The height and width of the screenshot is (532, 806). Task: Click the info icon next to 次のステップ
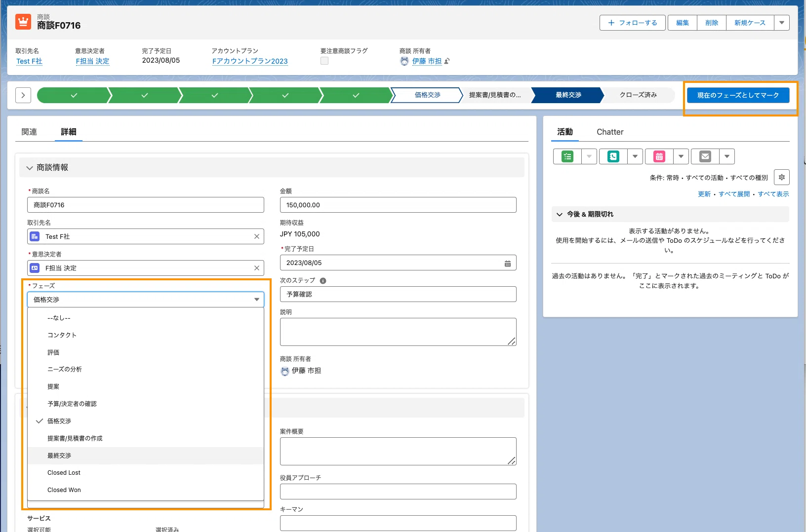click(323, 281)
